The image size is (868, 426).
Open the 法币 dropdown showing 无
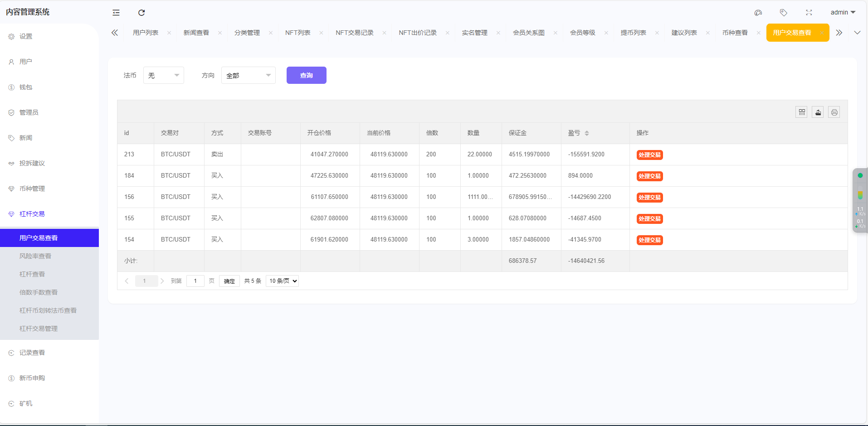tap(164, 75)
